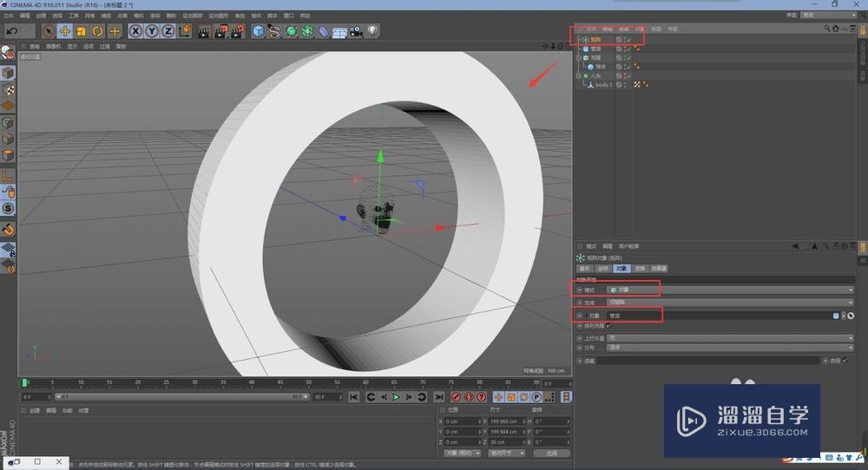Viewport: 868px width, 470px height.
Task: Click the object picker arrow beside 对象 link
Action: tap(851, 316)
